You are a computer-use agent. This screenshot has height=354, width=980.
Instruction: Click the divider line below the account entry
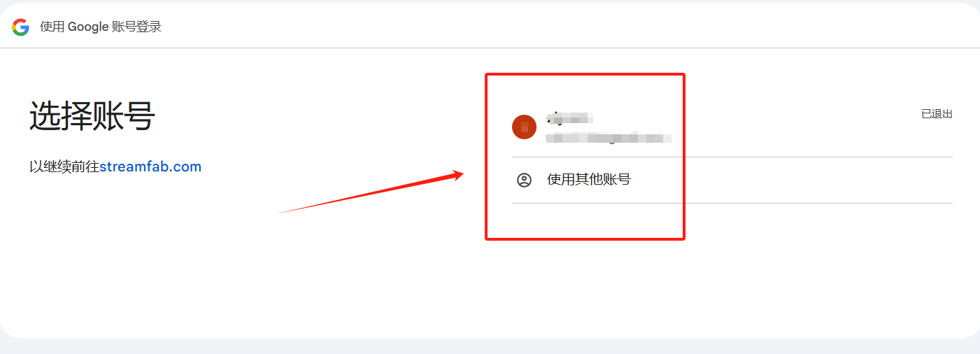coord(732,157)
